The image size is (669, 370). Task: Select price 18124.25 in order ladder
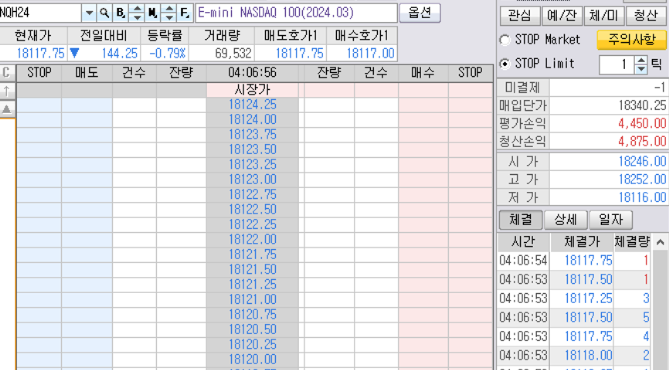252,105
